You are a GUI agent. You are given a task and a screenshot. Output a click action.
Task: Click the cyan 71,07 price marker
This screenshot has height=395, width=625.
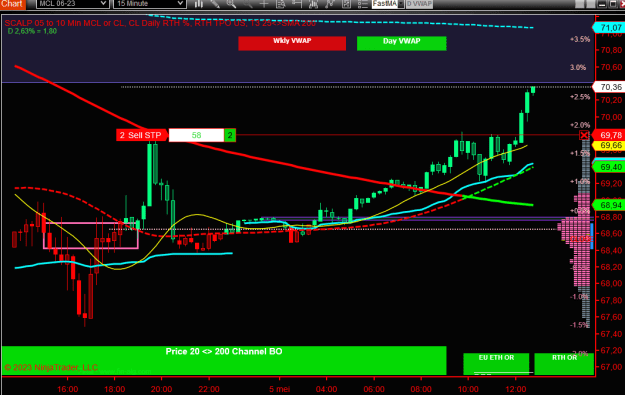[609, 28]
